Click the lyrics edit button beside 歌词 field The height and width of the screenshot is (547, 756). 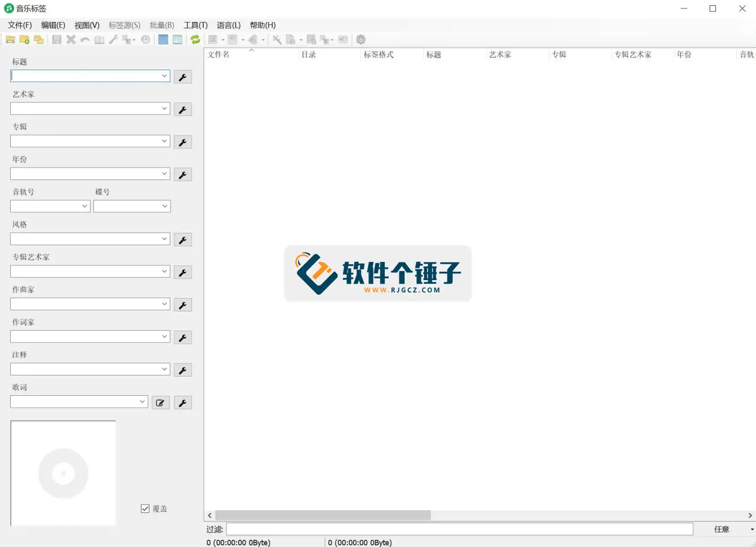click(160, 402)
